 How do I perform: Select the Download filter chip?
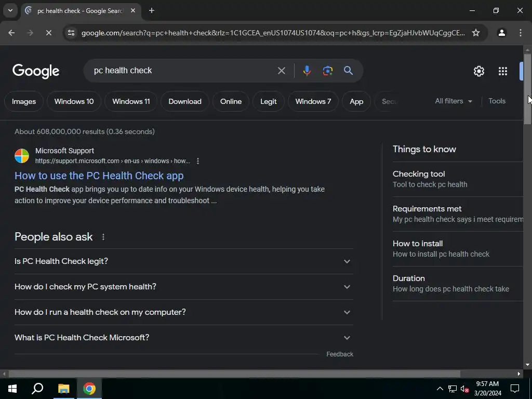[185, 101]
